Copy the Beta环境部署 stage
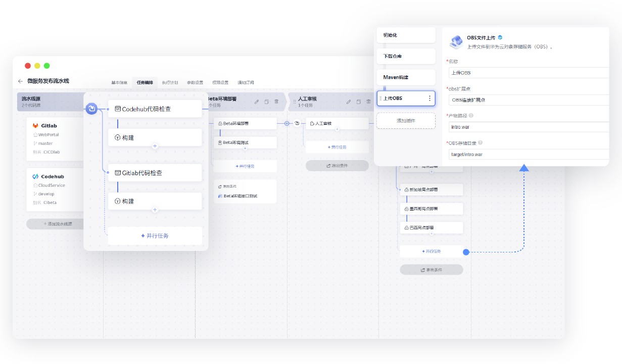 pyautogui.click(x=267, y=101)
